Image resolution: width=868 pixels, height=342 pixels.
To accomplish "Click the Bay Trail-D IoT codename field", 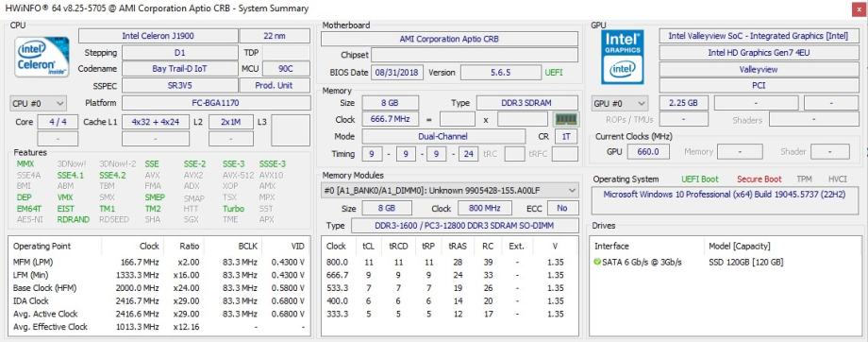I will pos(180,69).
